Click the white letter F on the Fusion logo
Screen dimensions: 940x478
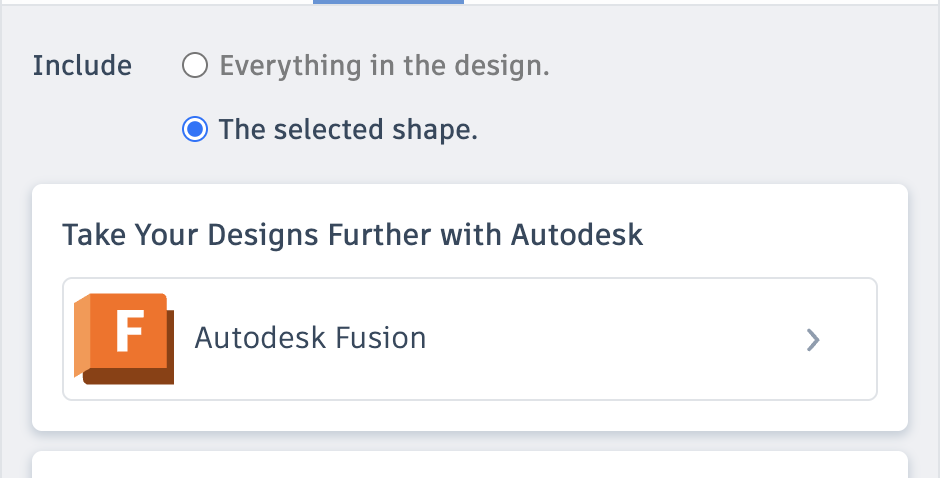[129, 332]
